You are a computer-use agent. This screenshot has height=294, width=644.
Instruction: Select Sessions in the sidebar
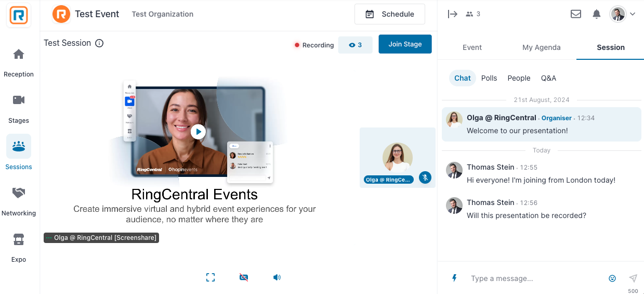tap(19, 153)
